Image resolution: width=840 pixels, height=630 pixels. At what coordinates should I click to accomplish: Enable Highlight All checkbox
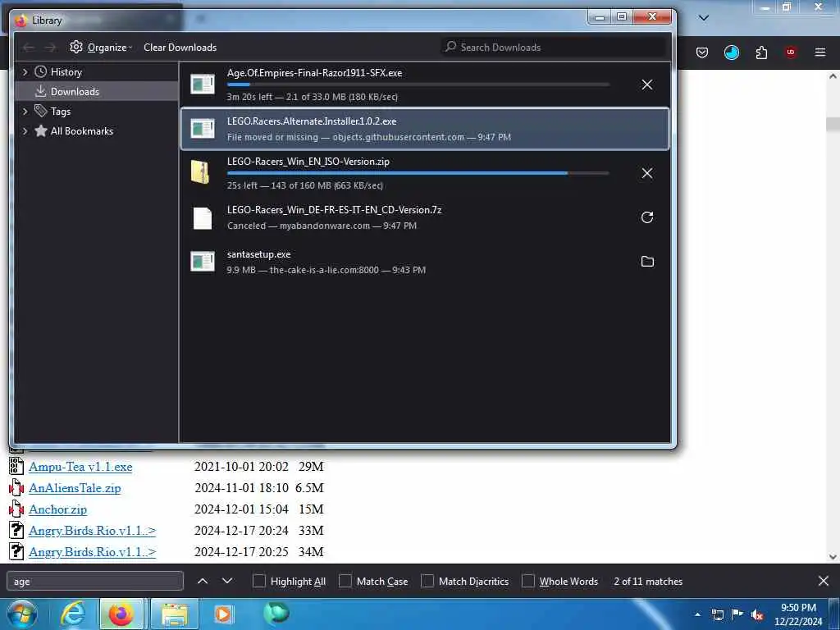click(x=258, y=581)
